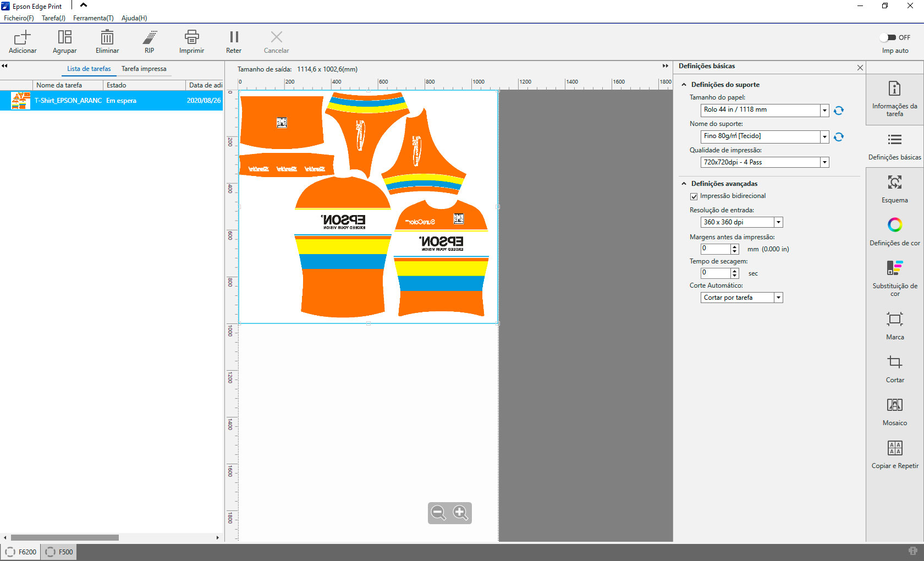Uncheck Impressão bidirecional checkbox
Screen dimensions: 924x561
694,196
